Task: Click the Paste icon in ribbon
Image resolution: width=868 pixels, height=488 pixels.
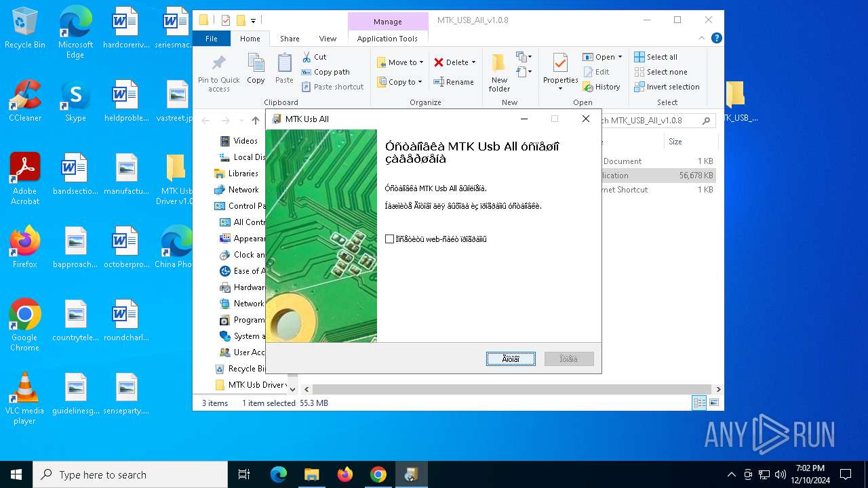Action: point(284,68)
